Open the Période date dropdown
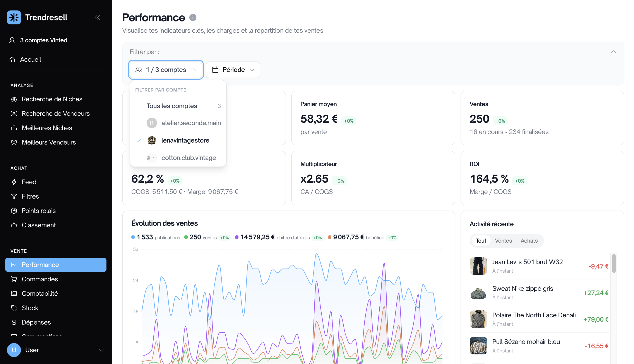 [233, 70]
